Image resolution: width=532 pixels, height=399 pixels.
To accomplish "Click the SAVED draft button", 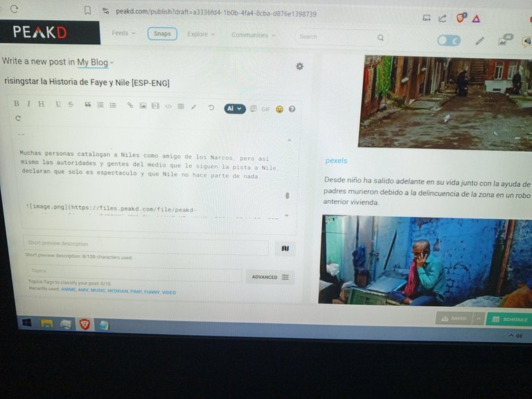I will (454, 318).
